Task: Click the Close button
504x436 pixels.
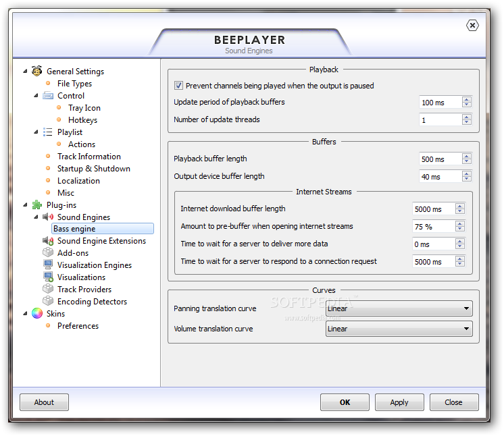Action: click(x=454, y=402)
